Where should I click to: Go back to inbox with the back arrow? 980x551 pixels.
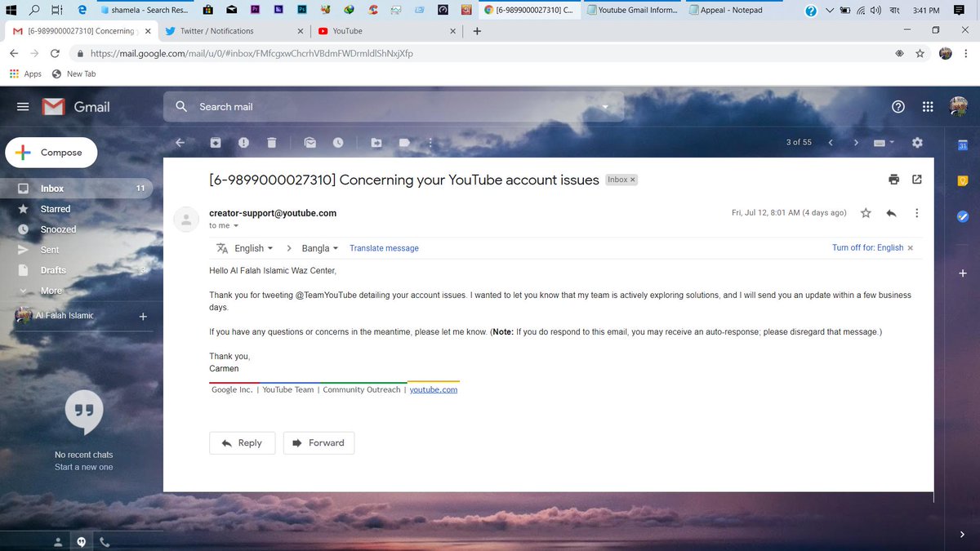click(x=180, y=142)
